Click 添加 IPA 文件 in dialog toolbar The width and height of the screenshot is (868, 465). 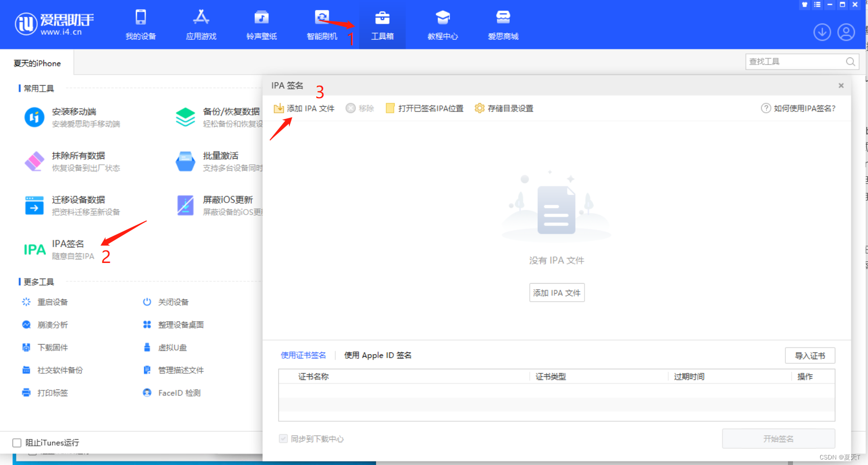pyautogui.click(x=304, y=108)
